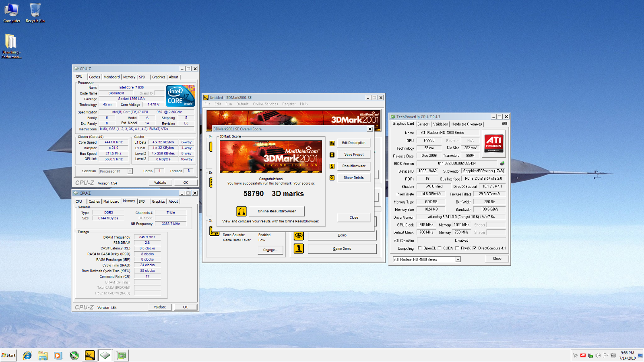Screen dimensions: 644x362
Task: Open the Processor #1 selection dropdown
Action: (x=130, y=171)
